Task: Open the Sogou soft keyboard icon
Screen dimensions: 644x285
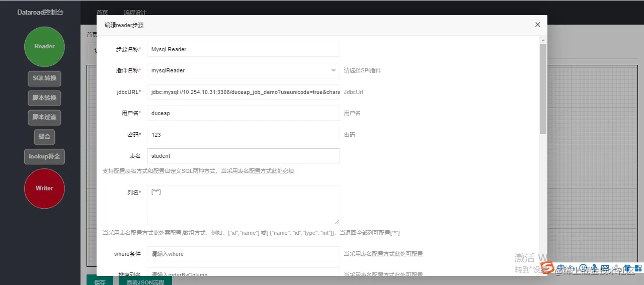Action: 605,268
